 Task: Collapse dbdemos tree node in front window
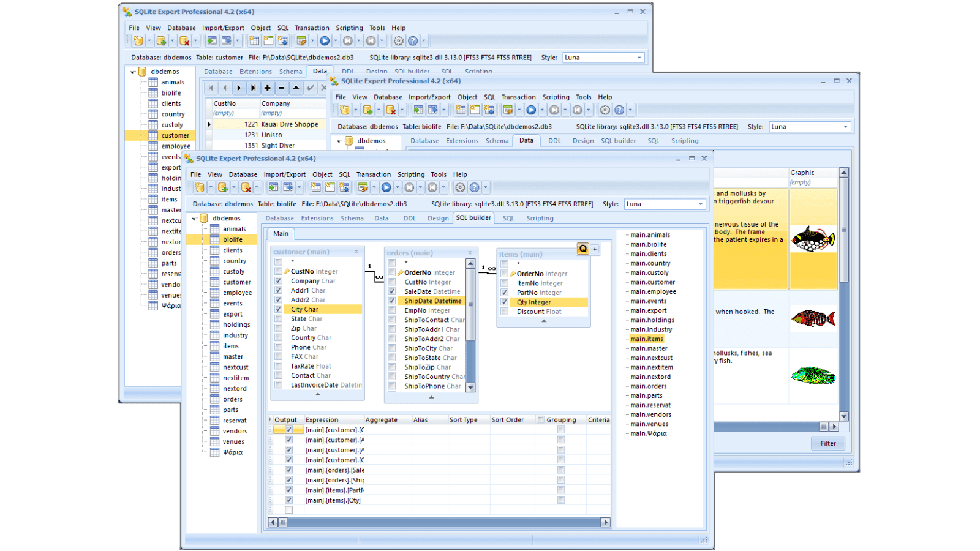click(x=194, y=219)
